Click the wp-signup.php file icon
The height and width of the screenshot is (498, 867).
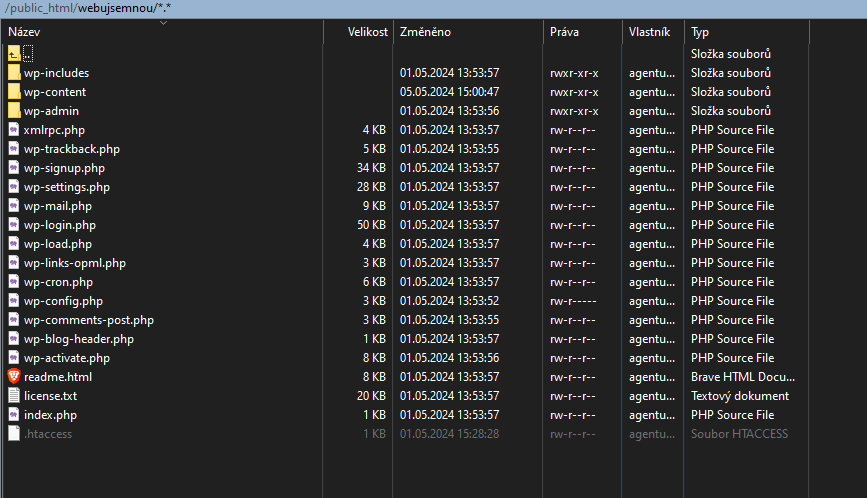(x=14, y=167)
